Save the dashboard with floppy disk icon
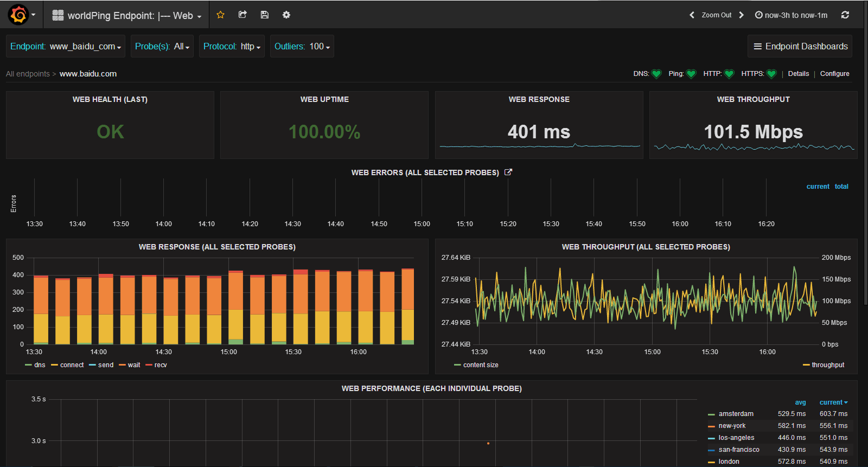This screenshot has width=868, height=467. [x=265, y=15]
